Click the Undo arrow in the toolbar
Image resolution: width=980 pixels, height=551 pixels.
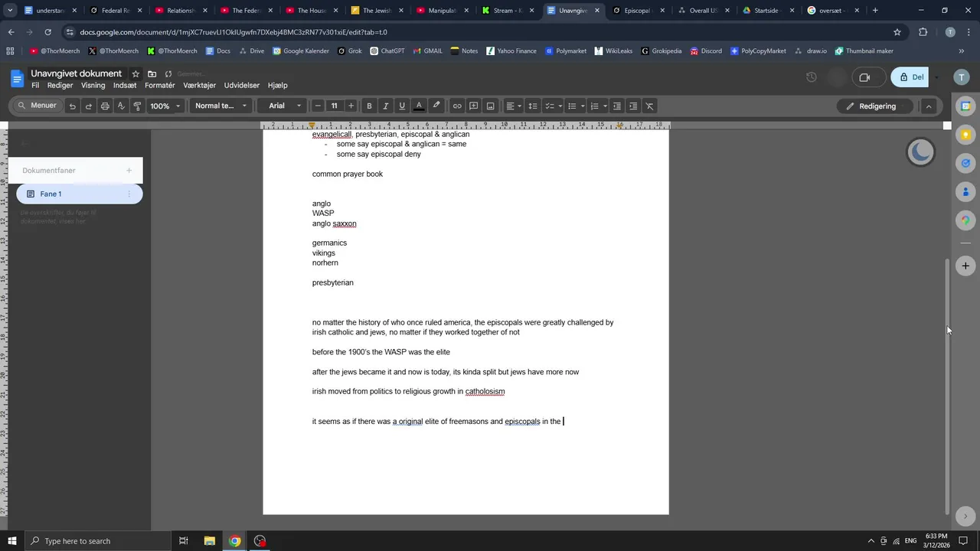click(72, 106)
